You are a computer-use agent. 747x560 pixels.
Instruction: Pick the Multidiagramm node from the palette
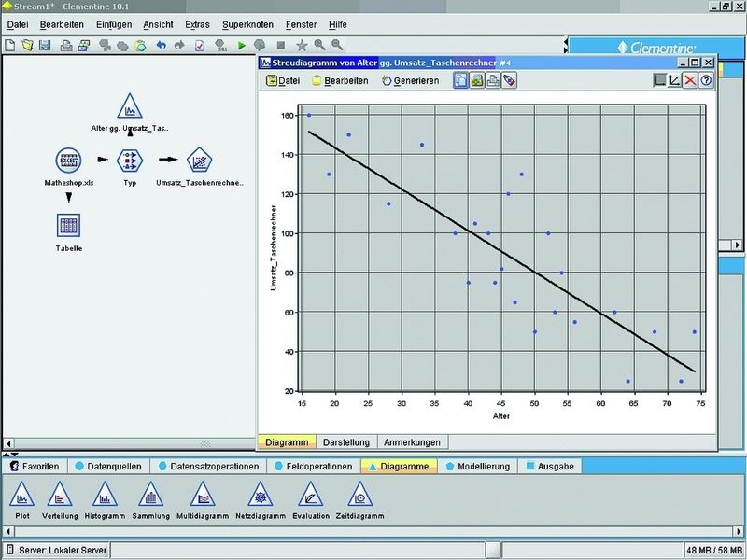coord(203,495)
